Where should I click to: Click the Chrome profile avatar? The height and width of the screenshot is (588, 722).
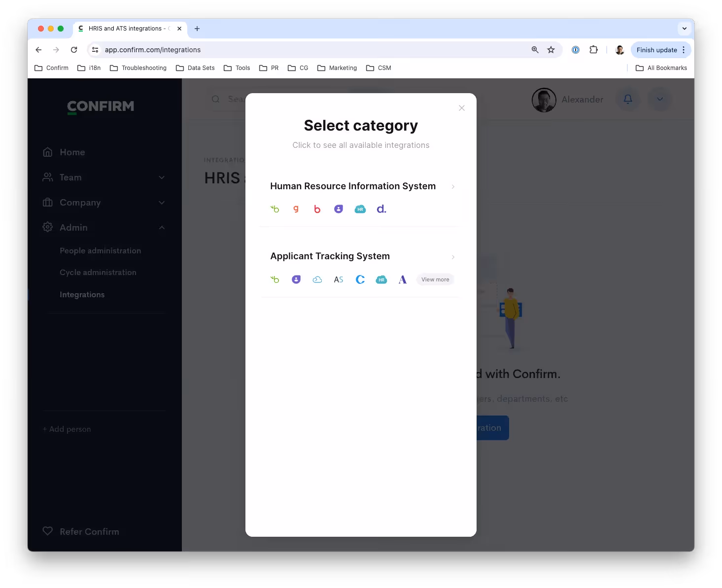click(x=620, y=50)
